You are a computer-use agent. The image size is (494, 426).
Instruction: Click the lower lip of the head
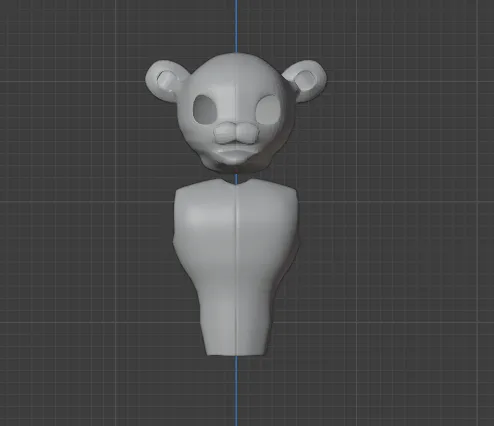tap(236, 155)
